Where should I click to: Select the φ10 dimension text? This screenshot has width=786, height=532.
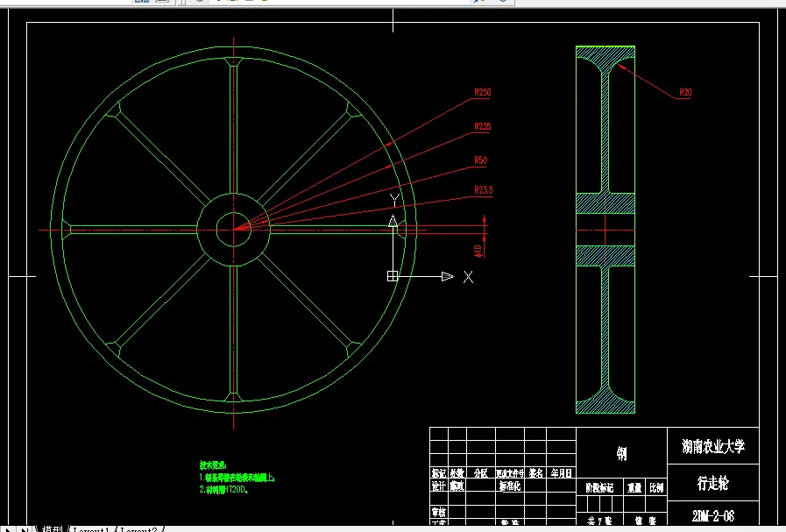(478, 251)
